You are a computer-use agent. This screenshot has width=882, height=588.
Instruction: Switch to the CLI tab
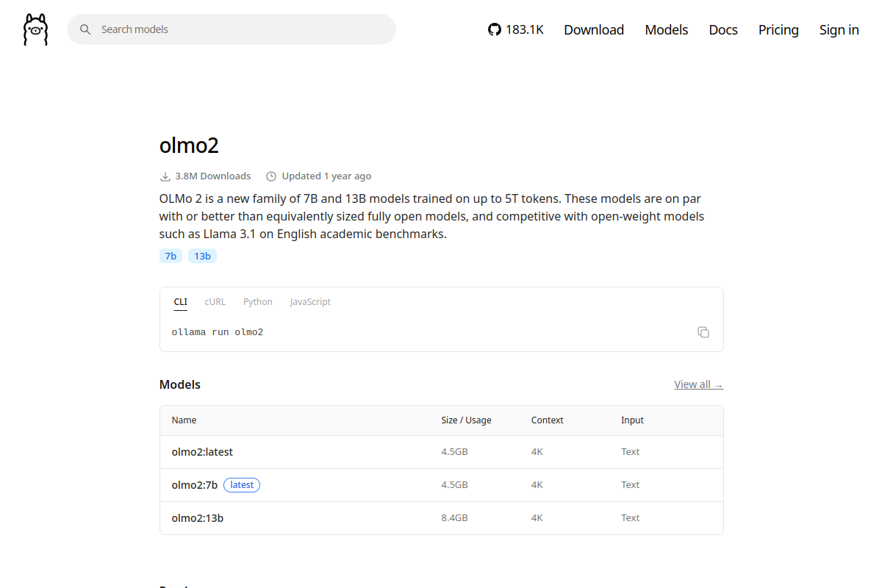(x=180, y=302)
